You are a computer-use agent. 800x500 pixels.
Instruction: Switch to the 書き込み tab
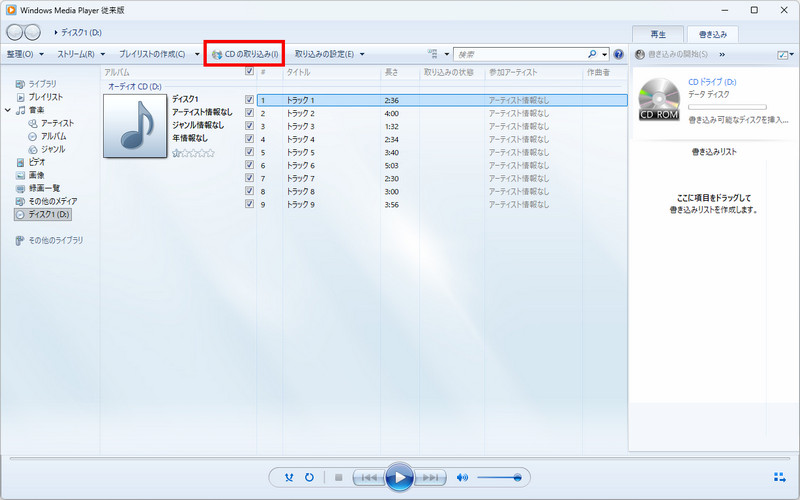tap(713, 34)
